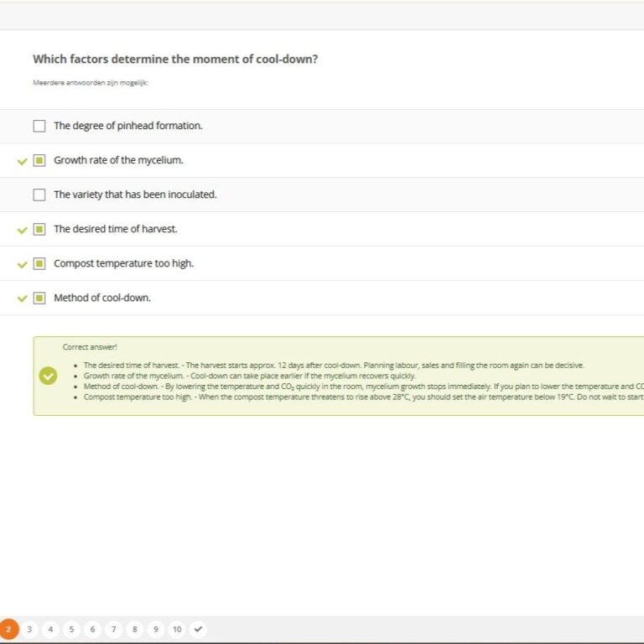The height and width of the screenshot is (644, 644).
Task: Uncheck 'Growth rate of the mycelium' checkbox
Action: 39,160
